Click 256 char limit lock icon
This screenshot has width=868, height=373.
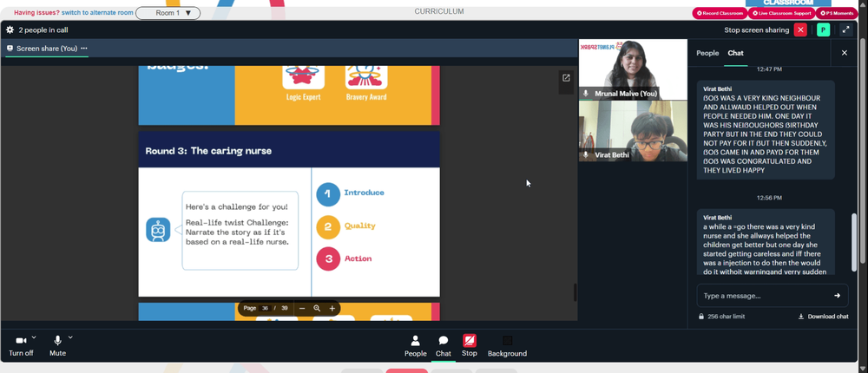click(701, 317)
